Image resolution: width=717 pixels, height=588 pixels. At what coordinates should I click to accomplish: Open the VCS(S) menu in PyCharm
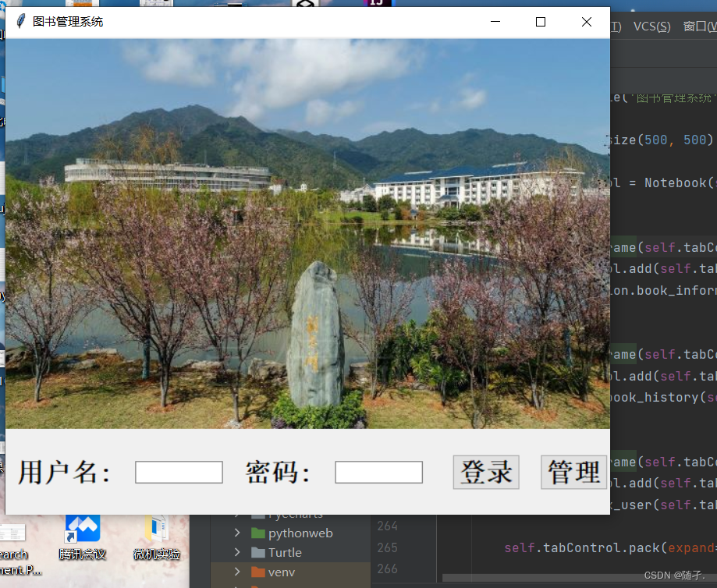(651, 26)
